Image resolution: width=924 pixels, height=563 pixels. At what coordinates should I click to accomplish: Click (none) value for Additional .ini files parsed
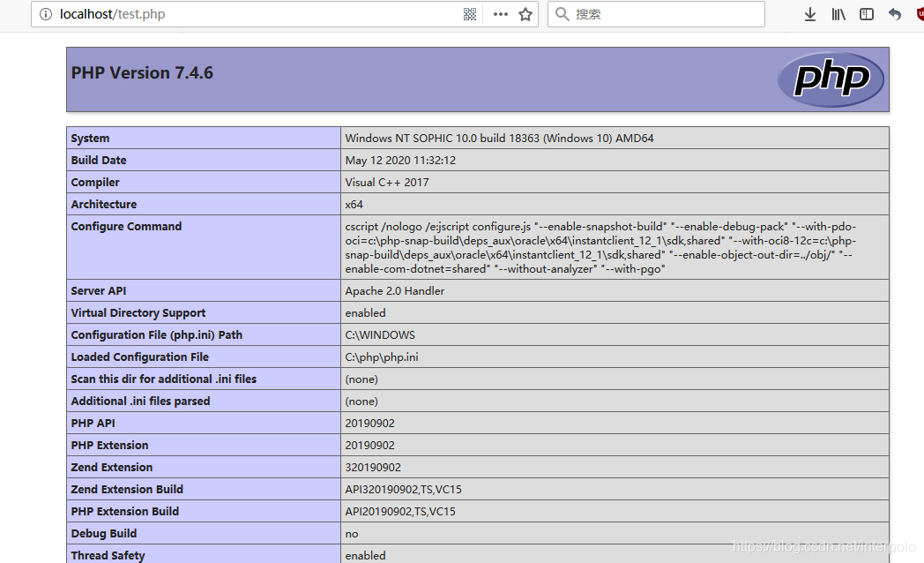[x=361, y=401]
